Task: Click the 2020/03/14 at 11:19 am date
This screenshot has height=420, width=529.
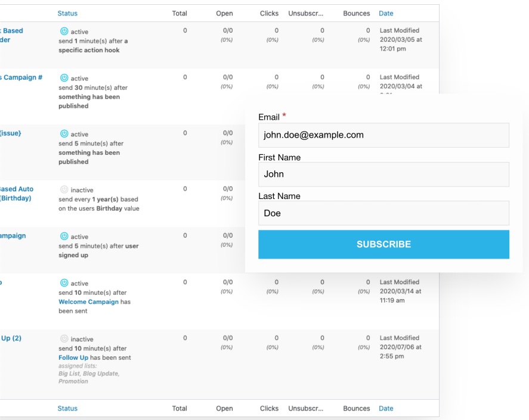Action: pyautogui.click(x=400, y=295)
